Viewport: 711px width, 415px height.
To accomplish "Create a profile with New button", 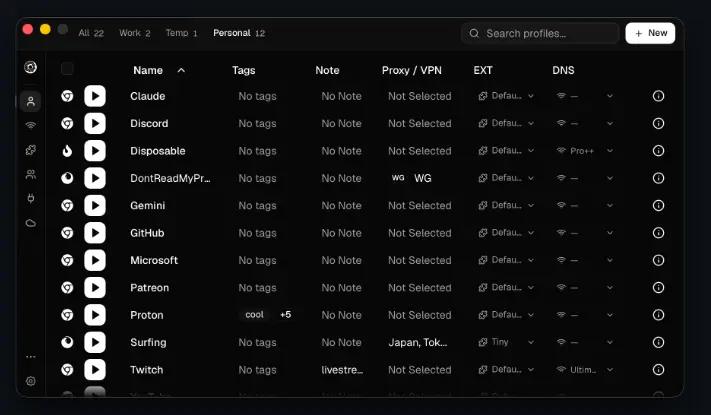I will click(650, 33).
